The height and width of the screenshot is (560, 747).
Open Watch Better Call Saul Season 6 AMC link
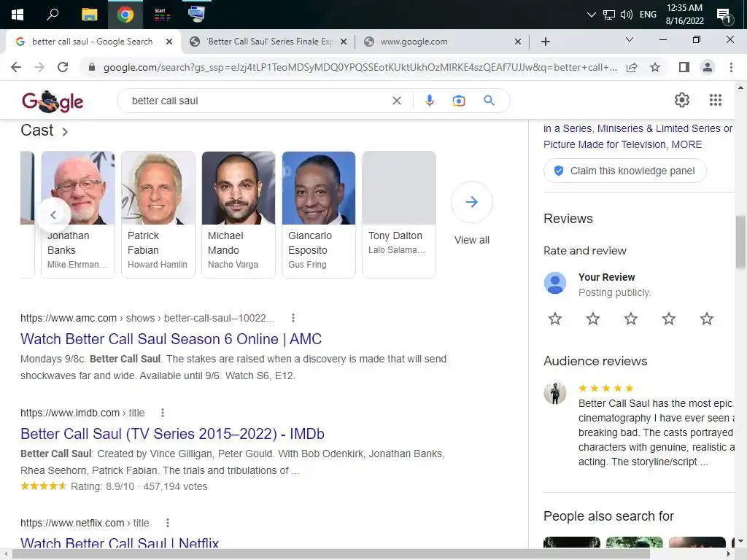pos(171,339)
